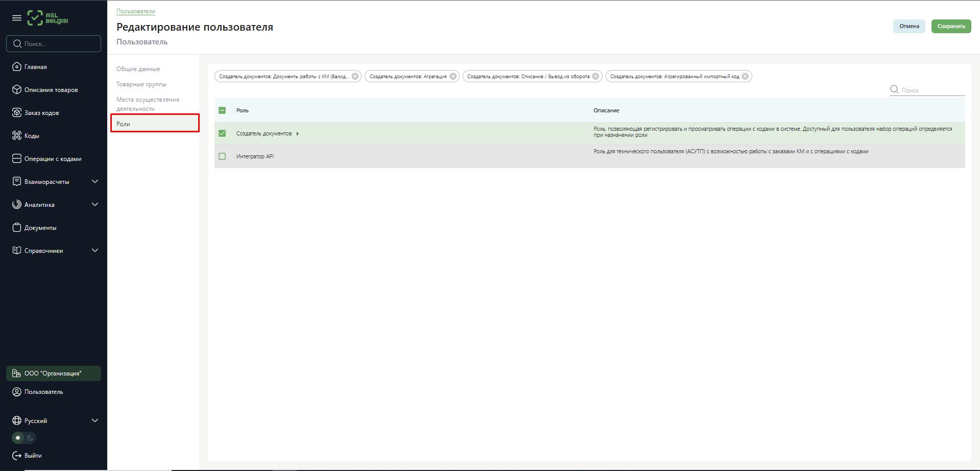Click the magnifier icon in sidebar search
Image resolution: width=980 pixels, height=471 pixels.
point(17,44)
